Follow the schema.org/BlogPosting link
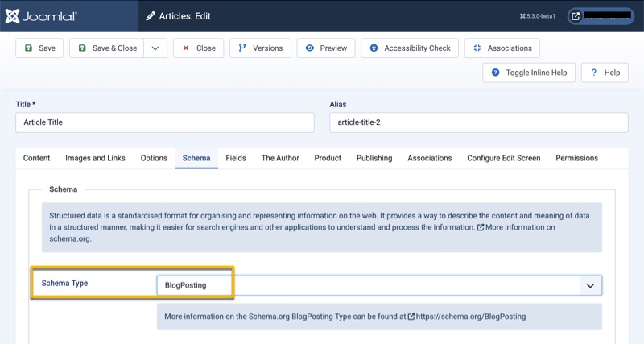Screen dimensions: 644x344 click(x=470, y=317)
